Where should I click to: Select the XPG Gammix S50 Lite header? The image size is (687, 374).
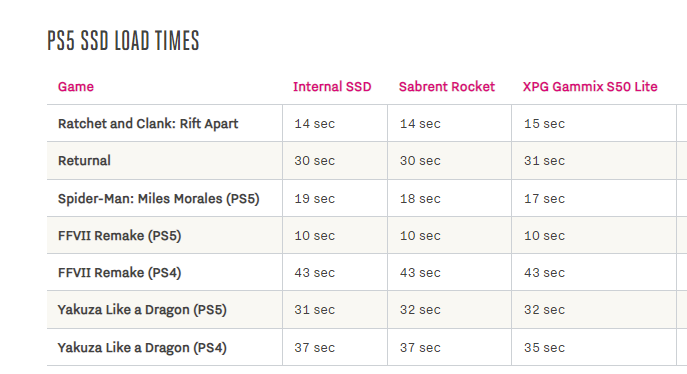click(590, 87)
